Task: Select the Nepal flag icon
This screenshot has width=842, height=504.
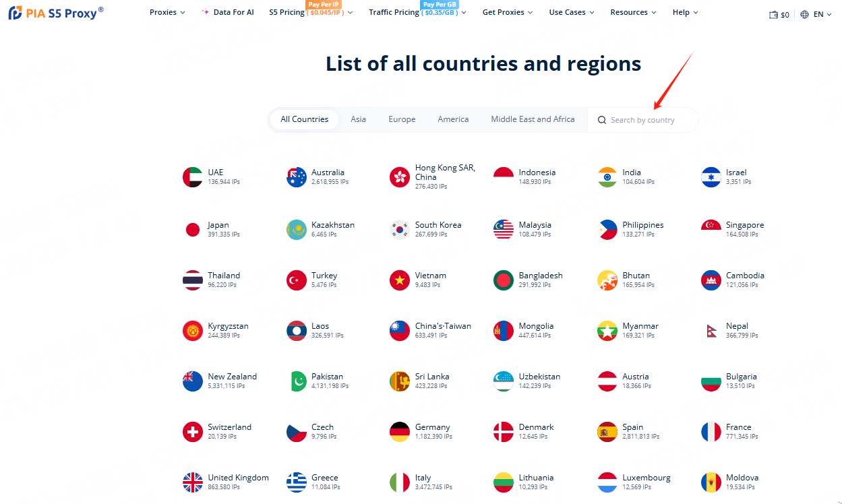Action: pyautogui.click(x=711, y=331)
